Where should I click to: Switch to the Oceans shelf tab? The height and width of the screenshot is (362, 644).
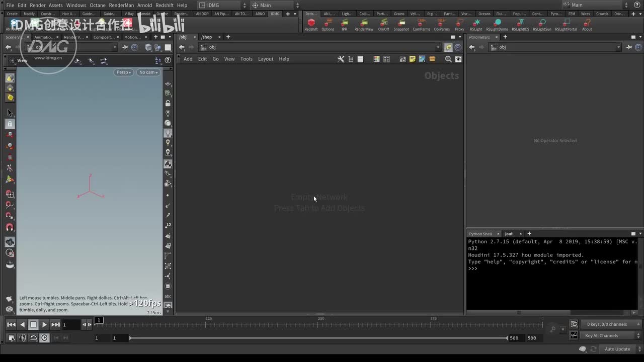(x=484, y=14)
